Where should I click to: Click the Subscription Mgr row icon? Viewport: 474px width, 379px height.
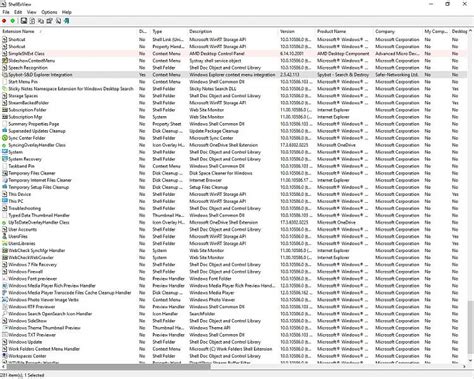pyautogui.click(x=5, y=117)
